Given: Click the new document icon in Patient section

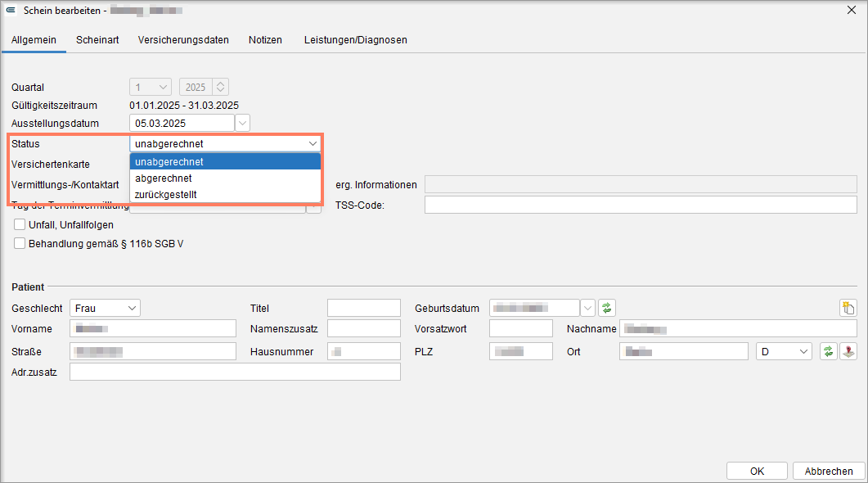Looking at the screenshot, I should (x=848, y=308).
